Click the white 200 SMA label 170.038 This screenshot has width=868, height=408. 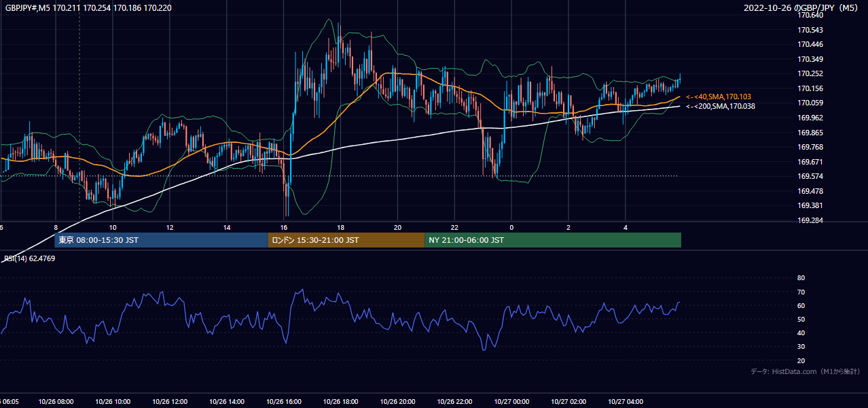[721, 106]
